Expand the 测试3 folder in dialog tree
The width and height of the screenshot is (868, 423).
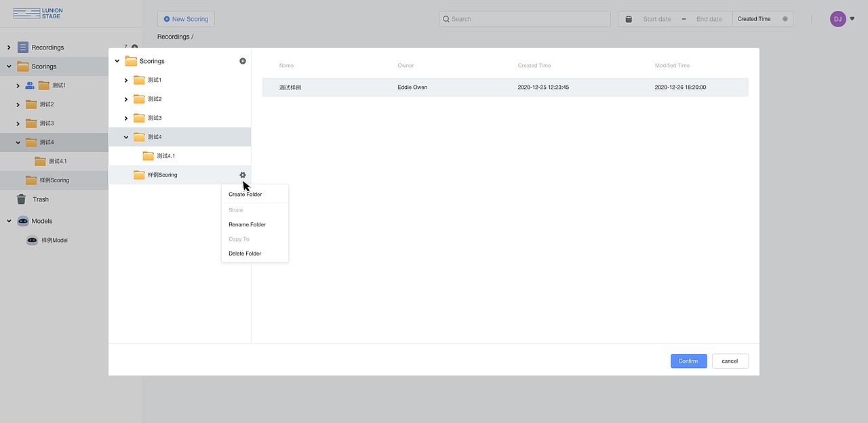point(125,118)
